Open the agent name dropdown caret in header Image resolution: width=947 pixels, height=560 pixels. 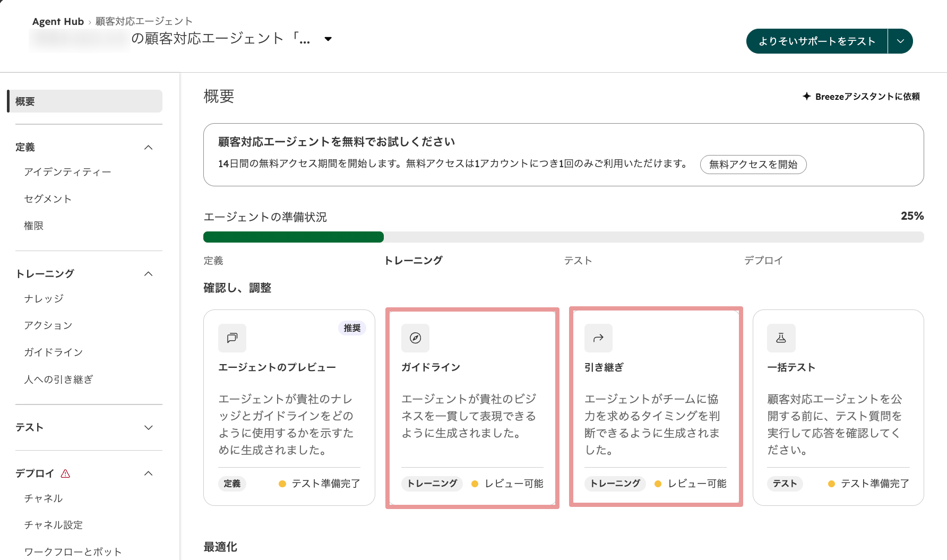coord(328,39)
